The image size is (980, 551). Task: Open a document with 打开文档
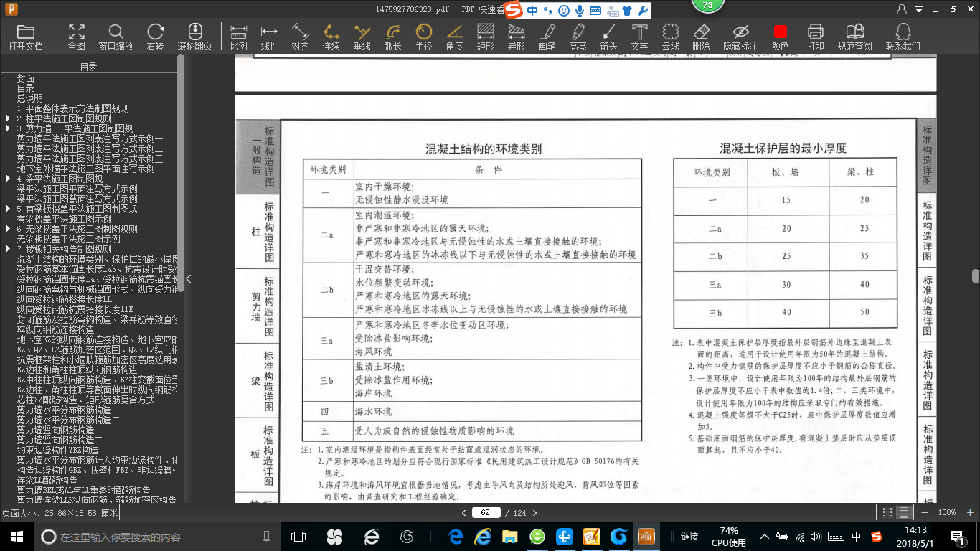tap(26, 37)
